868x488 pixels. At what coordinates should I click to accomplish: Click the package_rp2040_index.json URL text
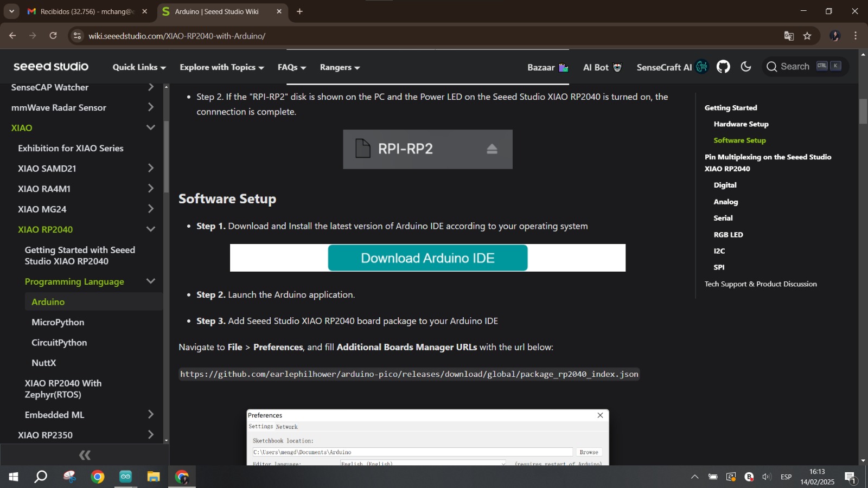[409, 374]
